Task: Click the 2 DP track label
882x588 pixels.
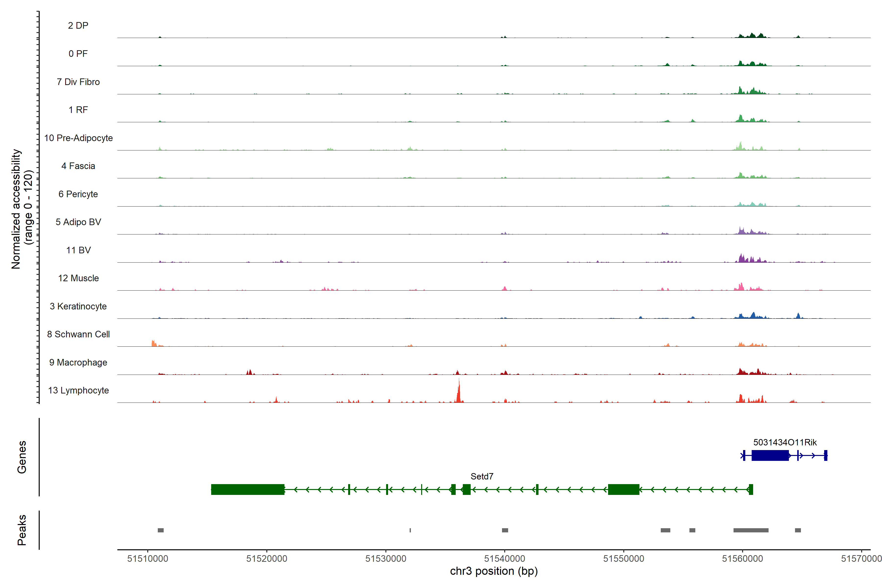Action: [x=78, y=25]
